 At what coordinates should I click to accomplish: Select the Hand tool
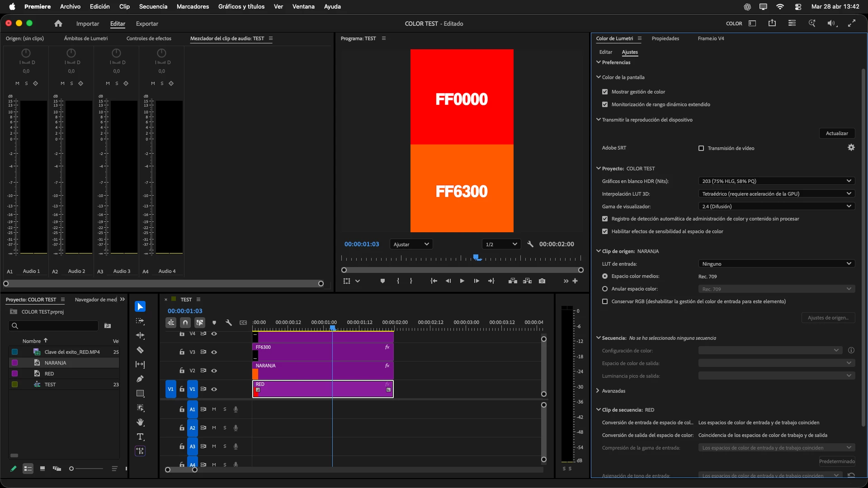tap(140, 422)
